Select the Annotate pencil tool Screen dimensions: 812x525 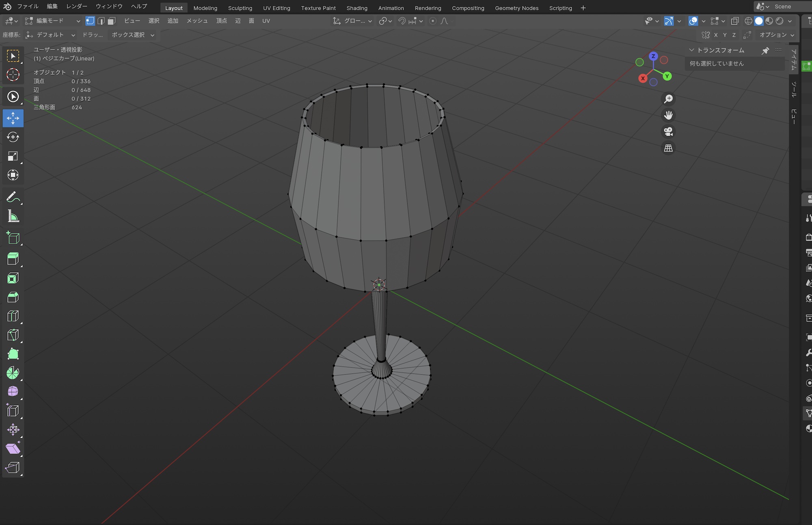(x=13, y=197)
